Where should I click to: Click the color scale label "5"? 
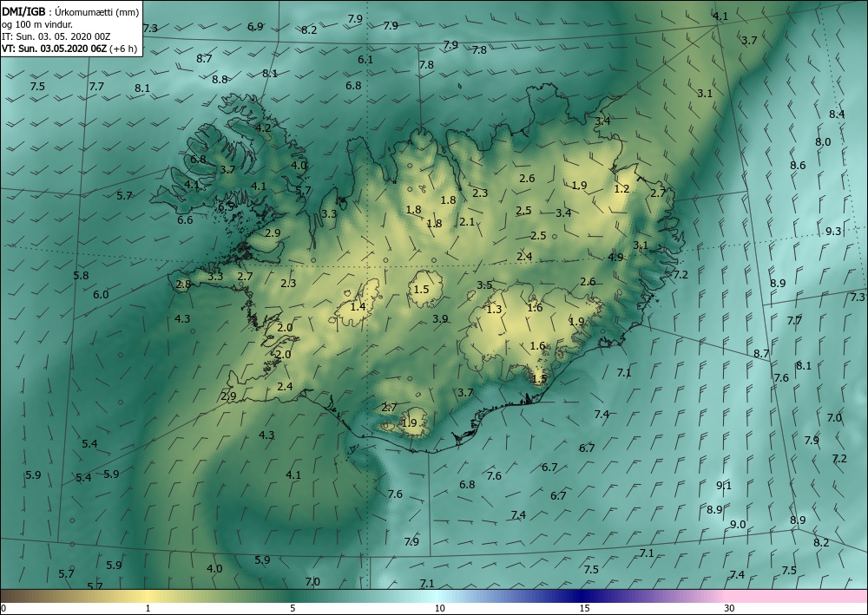click(293, 608)
